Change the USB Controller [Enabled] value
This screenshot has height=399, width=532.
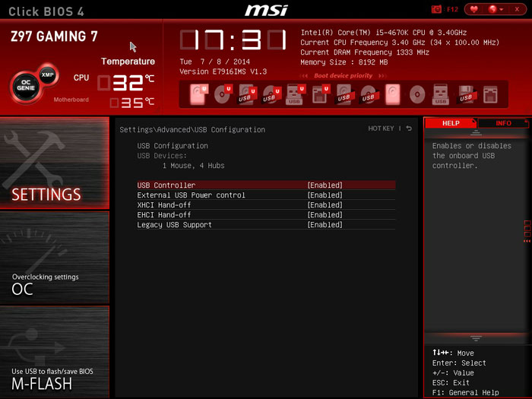click(325, 185)
